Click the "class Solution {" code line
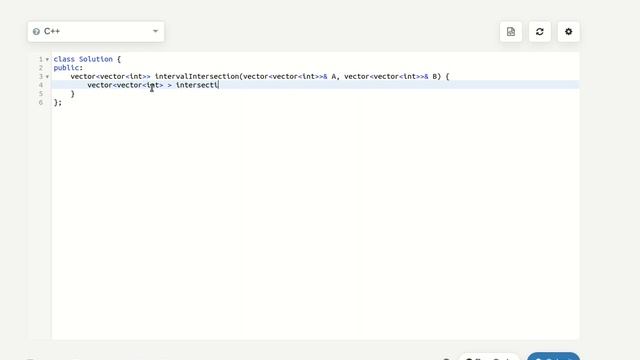The image size is (640, 360). click(87, 59)
